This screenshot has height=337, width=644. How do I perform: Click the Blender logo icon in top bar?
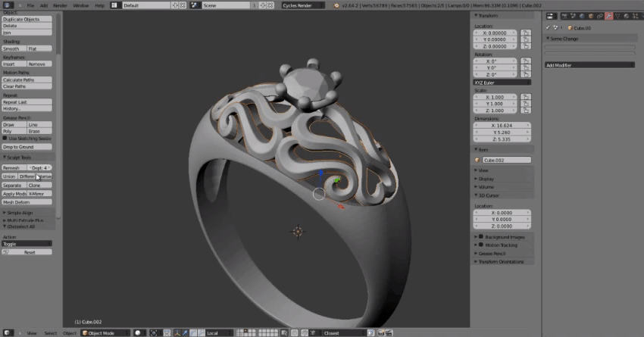tap(7, 5)
